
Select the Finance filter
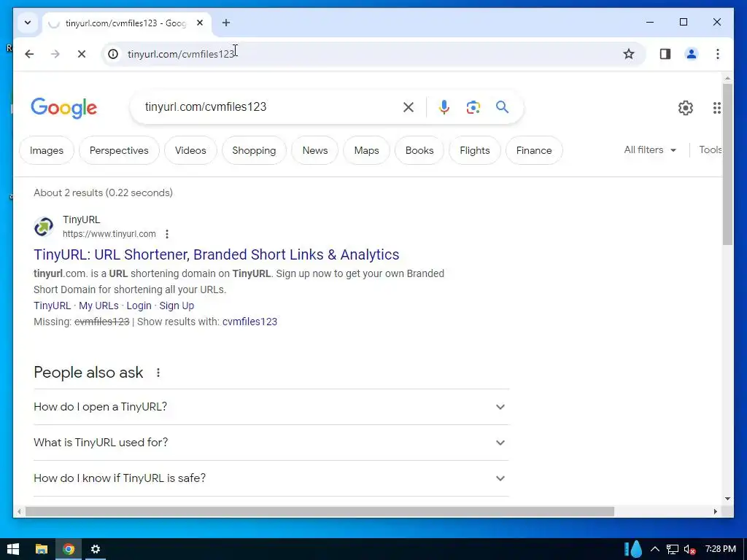534,150
